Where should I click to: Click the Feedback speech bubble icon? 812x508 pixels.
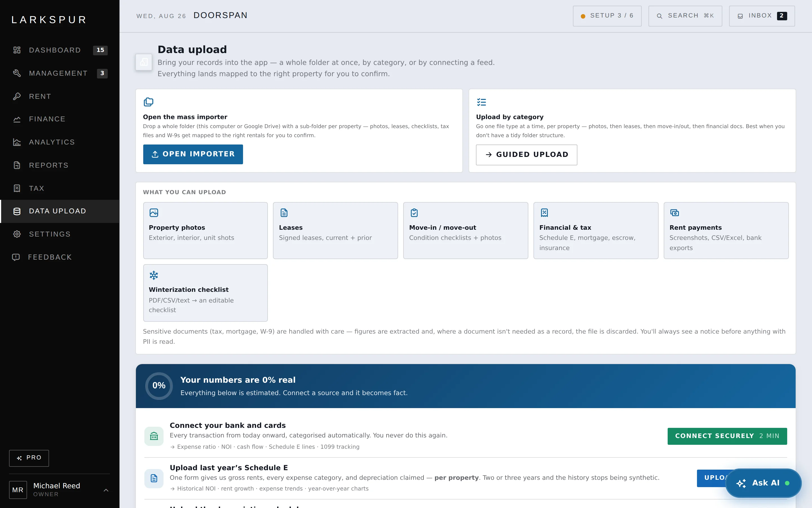[16, 257]
